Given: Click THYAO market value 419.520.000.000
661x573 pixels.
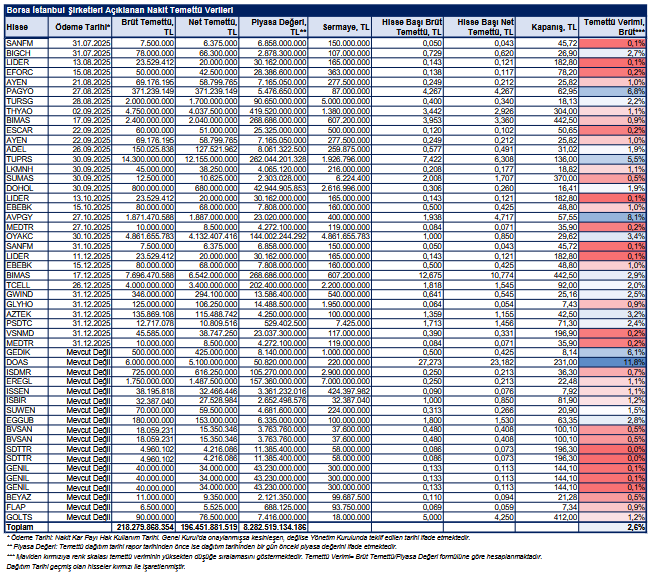Looking at the screenshot, I should point(273,111).
